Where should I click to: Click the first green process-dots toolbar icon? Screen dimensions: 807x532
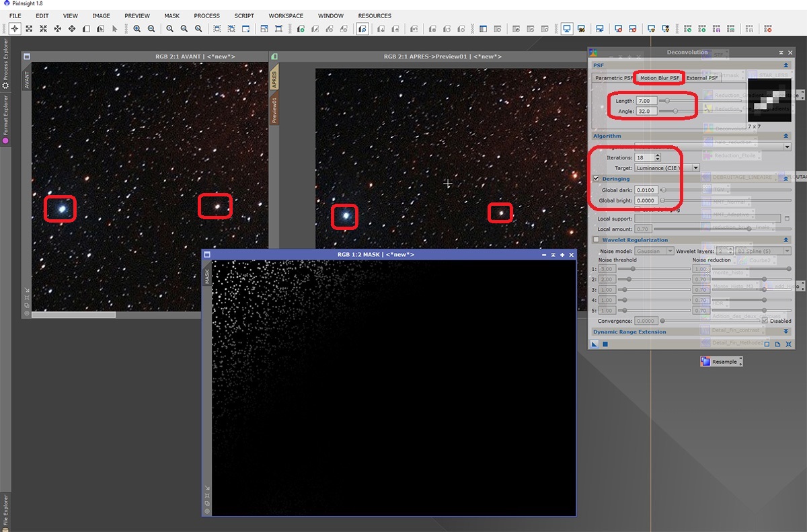[688, 29]
